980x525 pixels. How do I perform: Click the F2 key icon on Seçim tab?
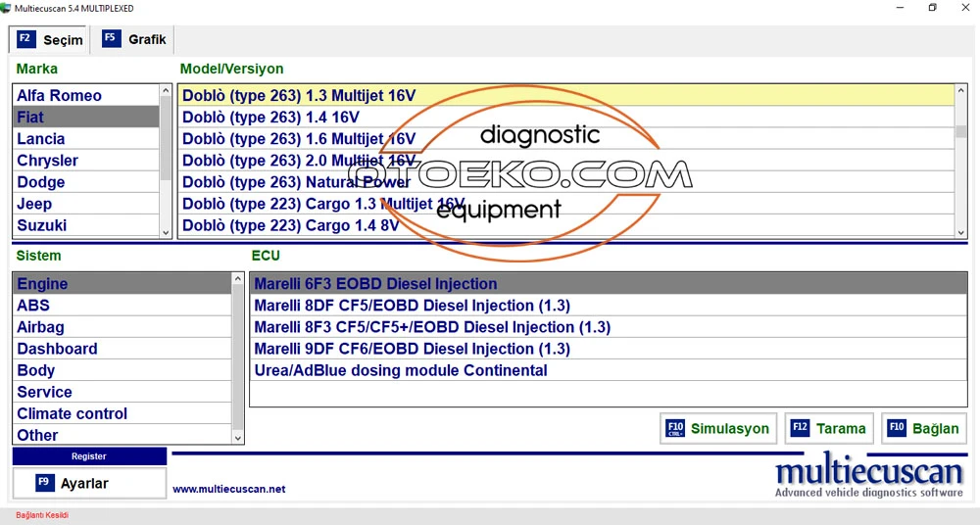(x=25, y=39)
